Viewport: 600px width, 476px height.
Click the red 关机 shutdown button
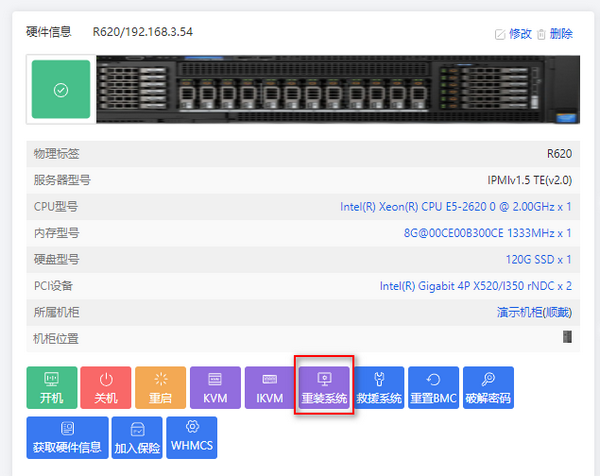pos(106,388)
